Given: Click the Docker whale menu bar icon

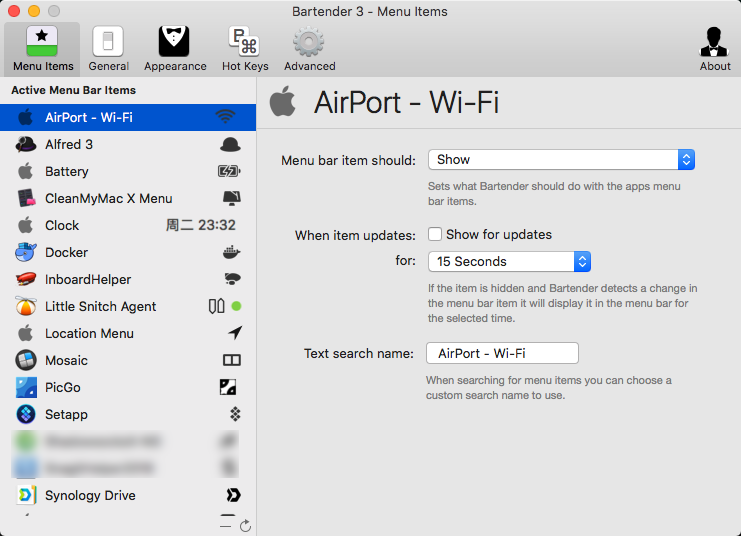Looking at the screenshot, I should (x=232, y=252).
